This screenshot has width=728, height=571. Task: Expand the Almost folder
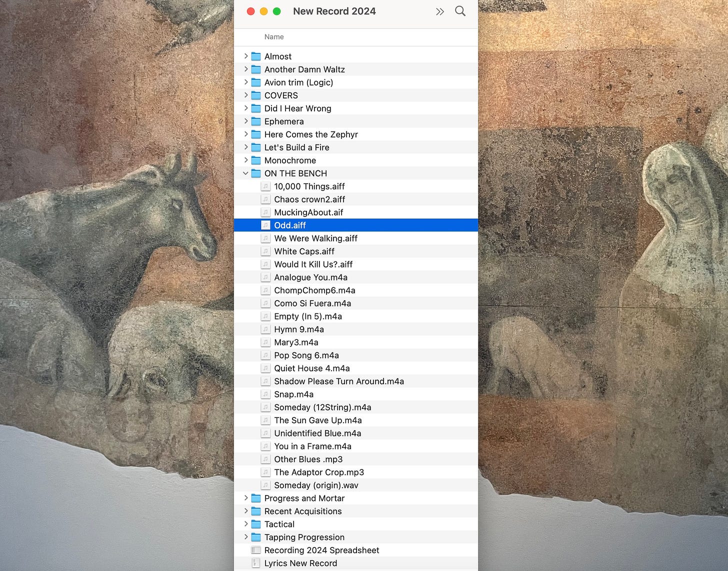pos(245,56)
